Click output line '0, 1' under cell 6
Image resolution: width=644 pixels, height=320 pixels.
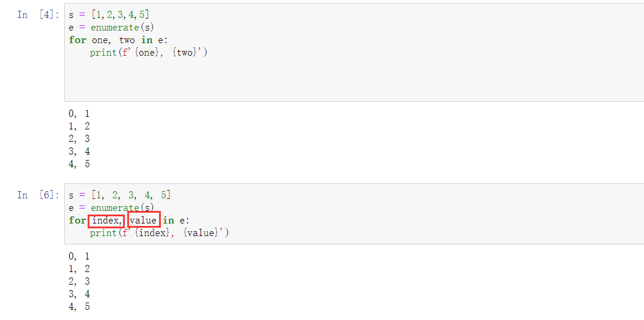coord(79,256)
